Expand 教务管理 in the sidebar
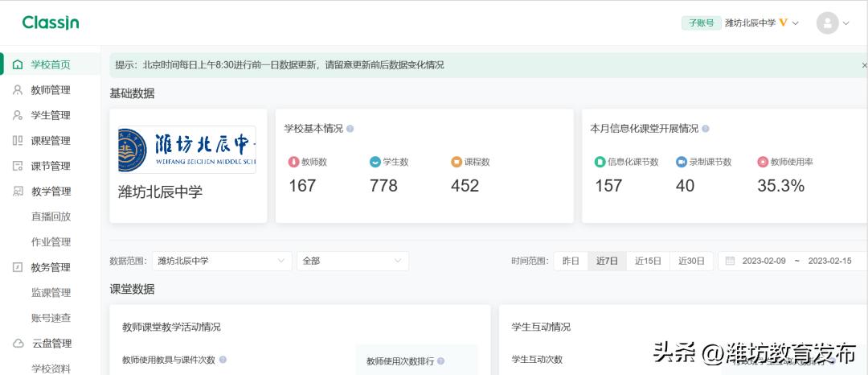Image resolution: width=868 pixels, height=375 pixels. (51, 267)
